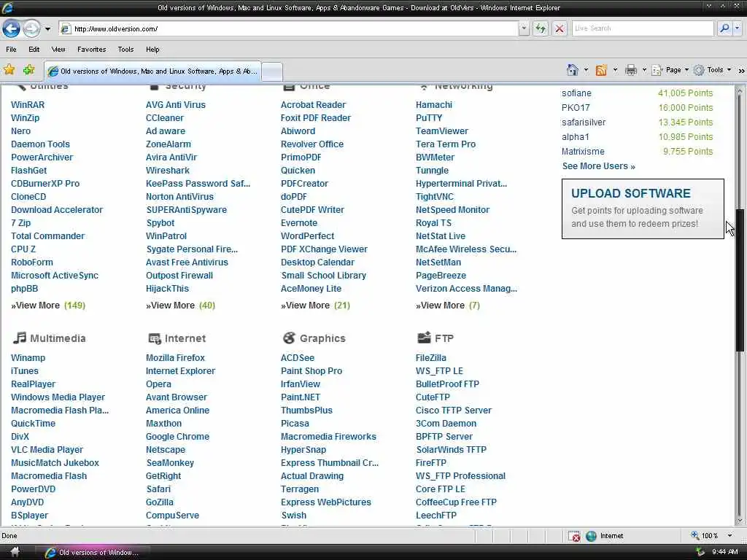This screenshot has height=560, width=747.
Task: Open the Acrobat Reader link
Action: click(313, 105)
